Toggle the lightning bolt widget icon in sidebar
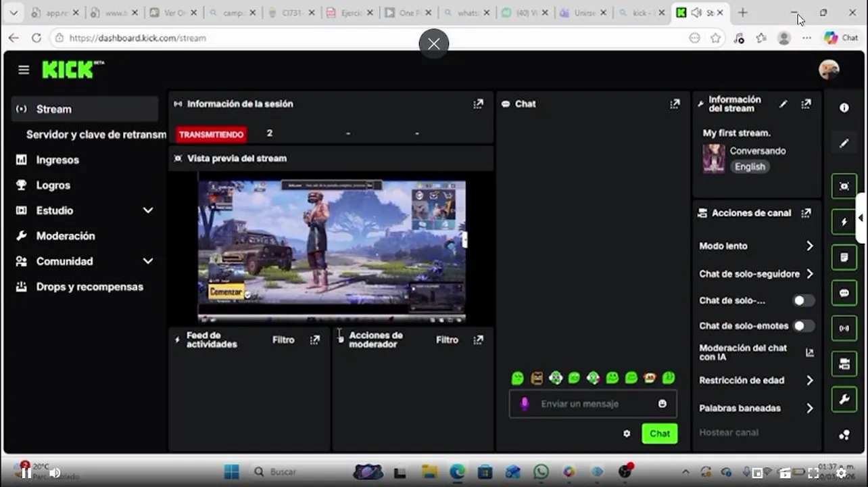The height and width of the screenshot is (487, 868). click(x=844, y=222)
